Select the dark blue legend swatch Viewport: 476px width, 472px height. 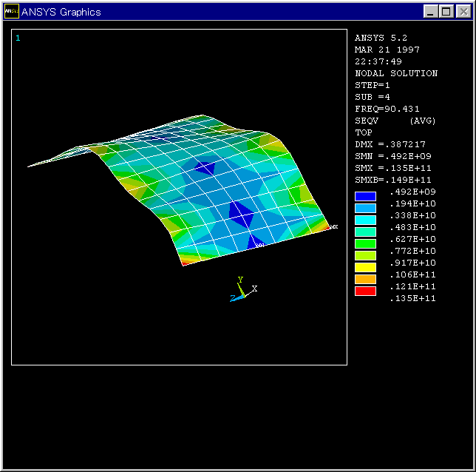365,197
